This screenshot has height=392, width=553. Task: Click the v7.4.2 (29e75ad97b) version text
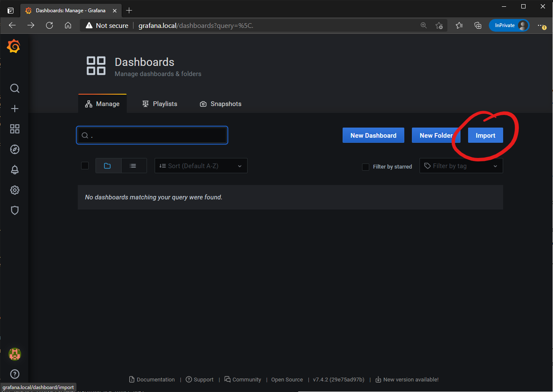pos(338,379)
